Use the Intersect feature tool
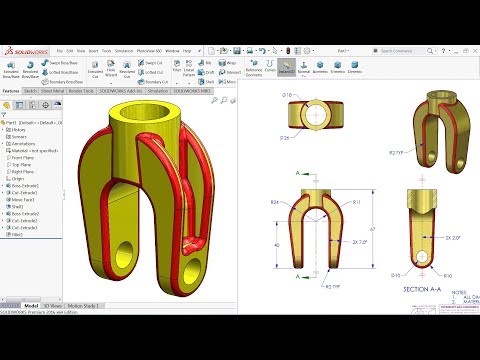Screen dimensions: 480x360 click(x=230, y=72)
